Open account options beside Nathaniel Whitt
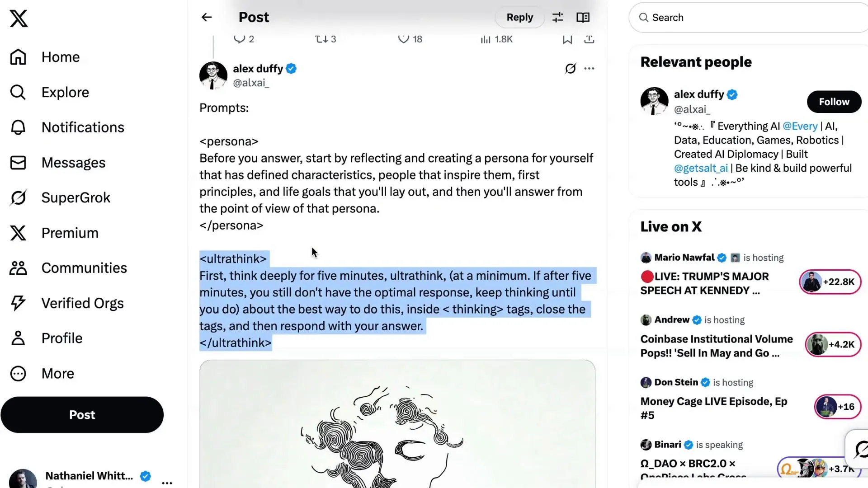Screen dimensions: 868x488 click(167, 482)
